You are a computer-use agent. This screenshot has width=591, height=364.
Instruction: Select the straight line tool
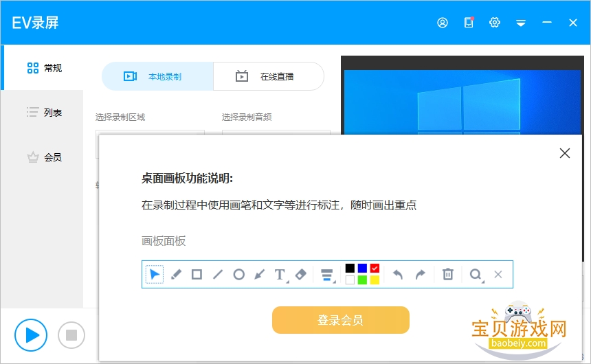[218, 274]
